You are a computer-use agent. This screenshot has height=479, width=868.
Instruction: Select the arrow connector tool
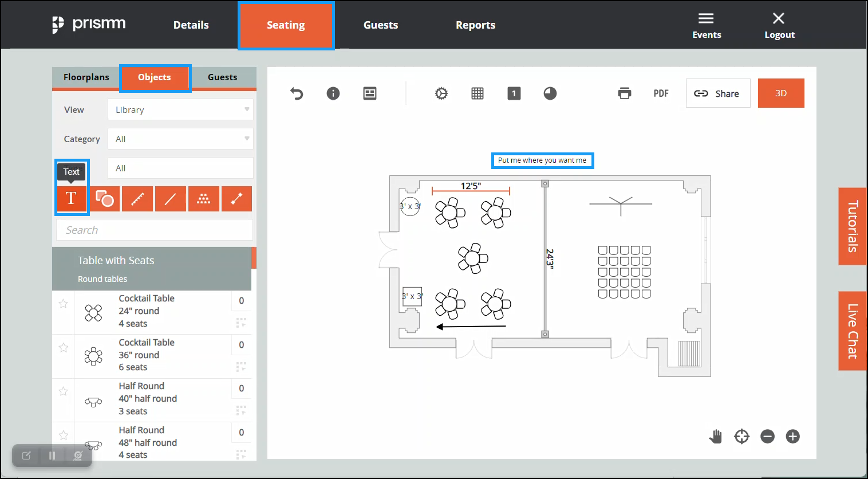[x=236, y=199]
